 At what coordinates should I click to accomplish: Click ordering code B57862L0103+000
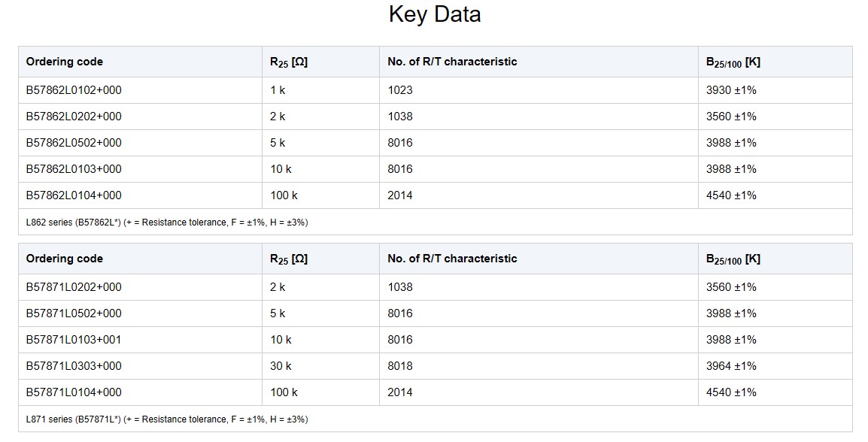(x=74, y=169)
